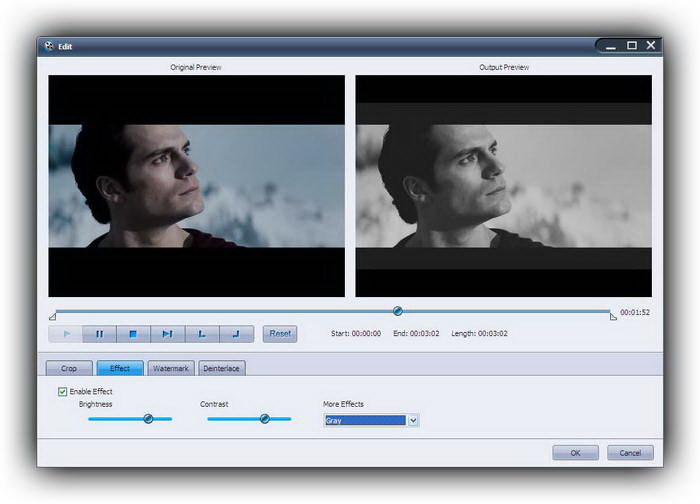The image size is (700, 504).
Task: Click the Cancel button
Action: coord(630,453)
